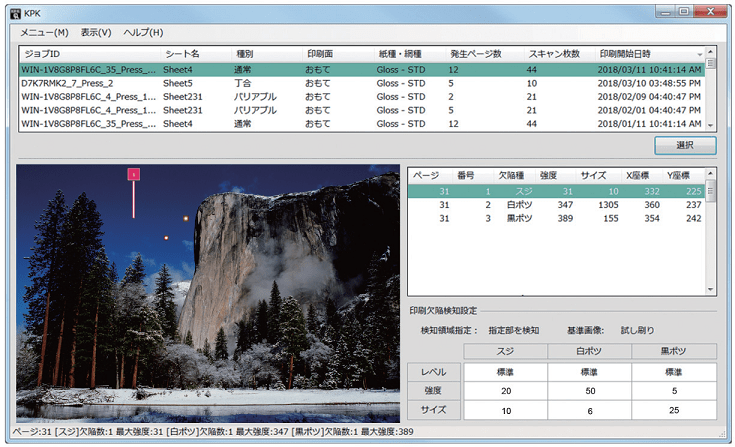
Task: Sort defects by 欠陥種 column
Action: (514, 176)
